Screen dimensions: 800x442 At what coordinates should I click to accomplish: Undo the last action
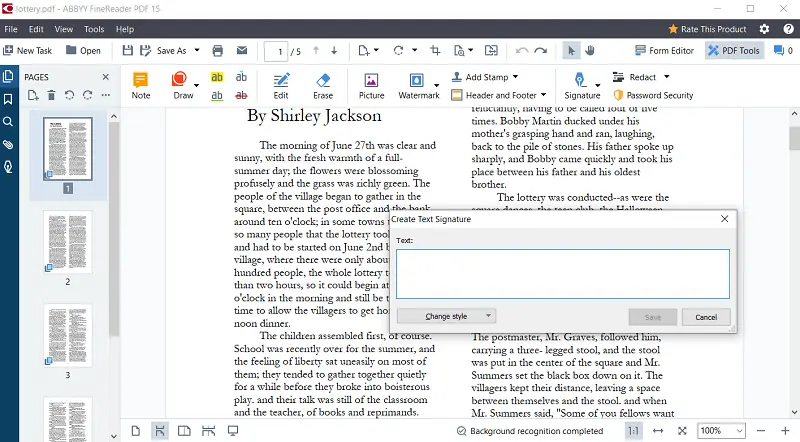click(x=521, y=51)
